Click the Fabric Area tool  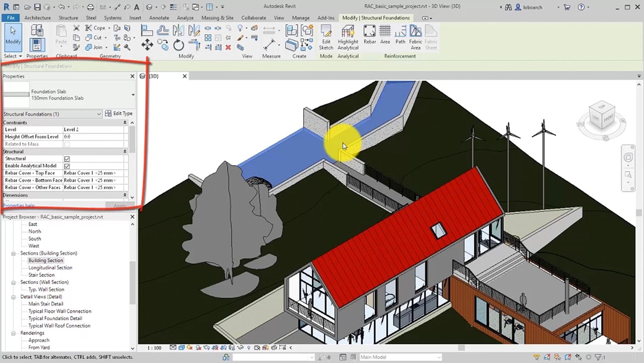point(415,37)
